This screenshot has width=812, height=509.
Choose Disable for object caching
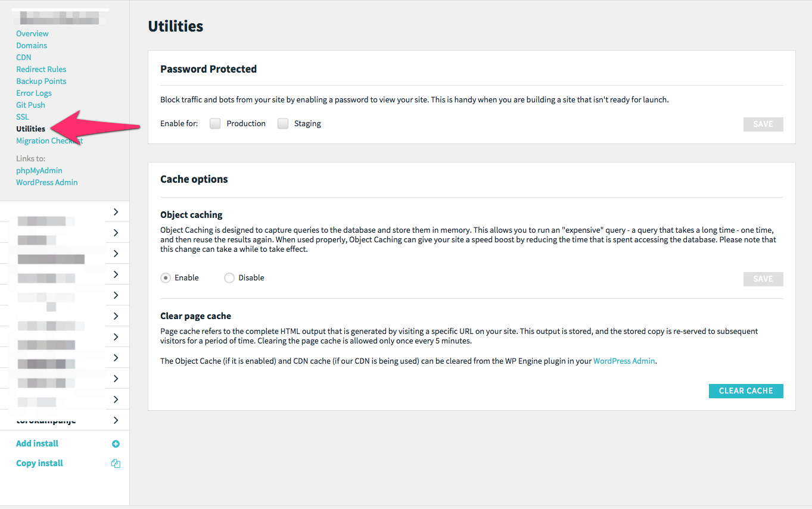[229, 278]
